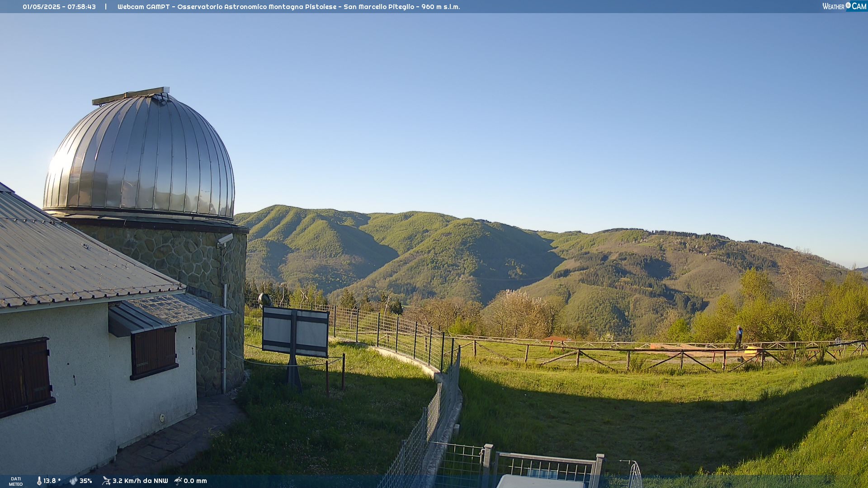Viewport: 868px width, 488px height.
Task: Click the thermometer temperature icon
Action: [x=39, y=481]
